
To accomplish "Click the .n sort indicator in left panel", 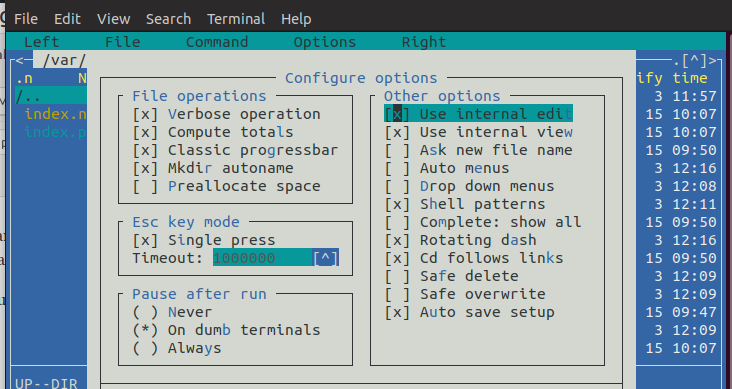I will coord(24,78).
